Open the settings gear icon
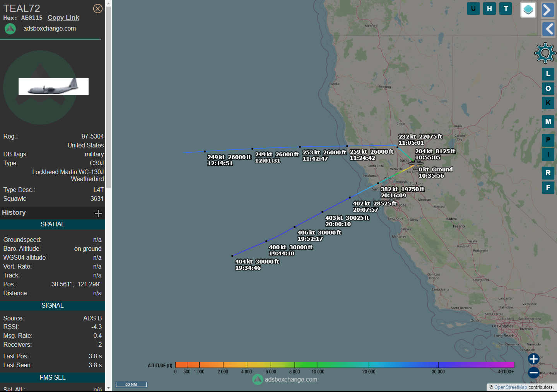557x392 pixels. coord(545,53)
